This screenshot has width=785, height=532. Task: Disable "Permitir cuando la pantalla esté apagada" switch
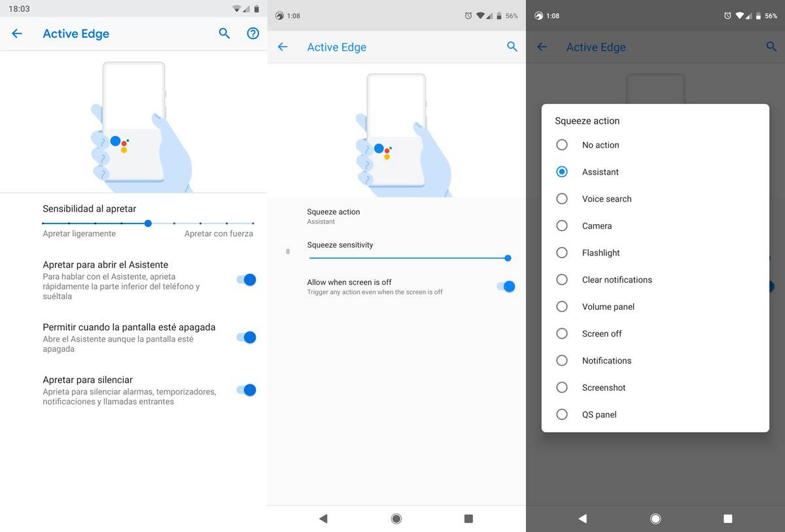coord(246,337)
